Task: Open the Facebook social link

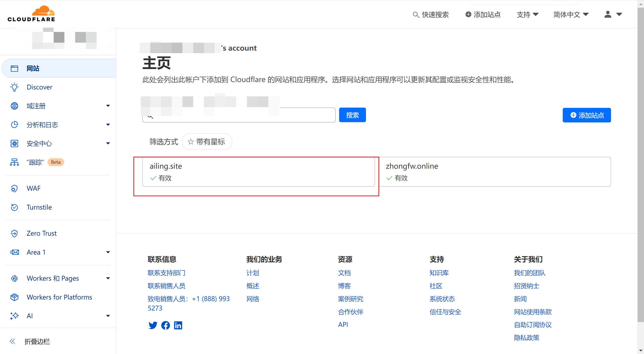Action: tap(165, 325)
